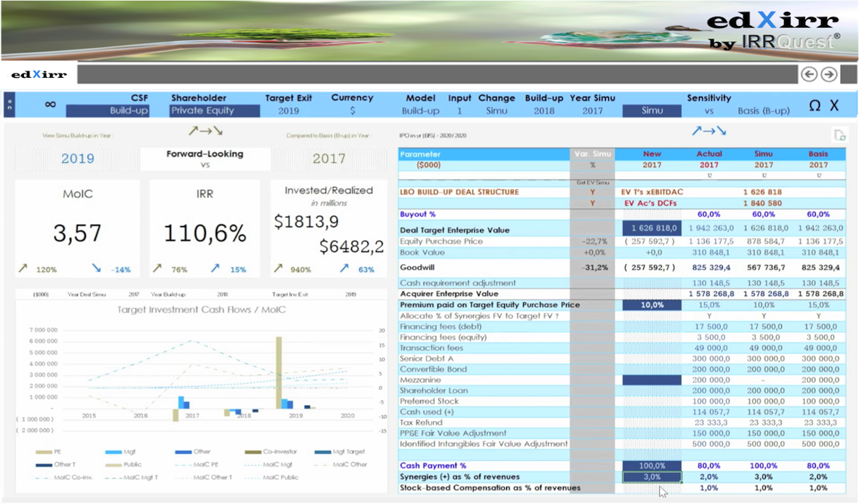Toggle the Y flag for EV T's xEBITDAC
Viewport: 859px width, 504px height.
click(x=592, y=192)
